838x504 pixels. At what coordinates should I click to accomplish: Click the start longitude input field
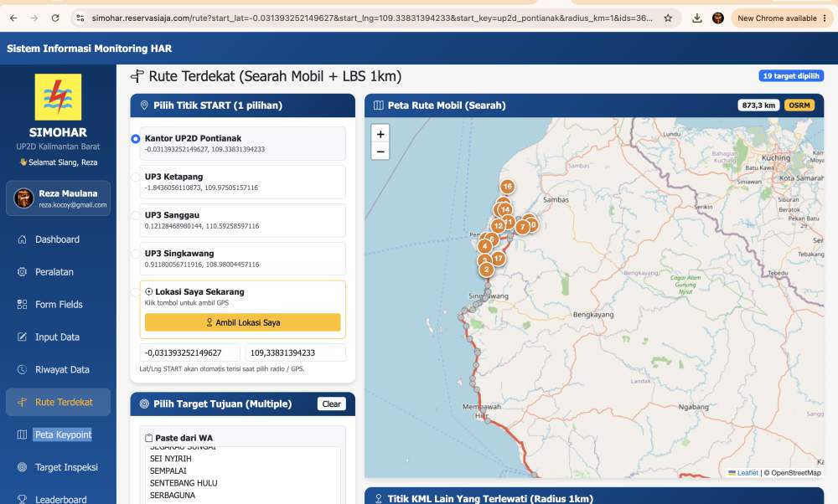point(296,353)
